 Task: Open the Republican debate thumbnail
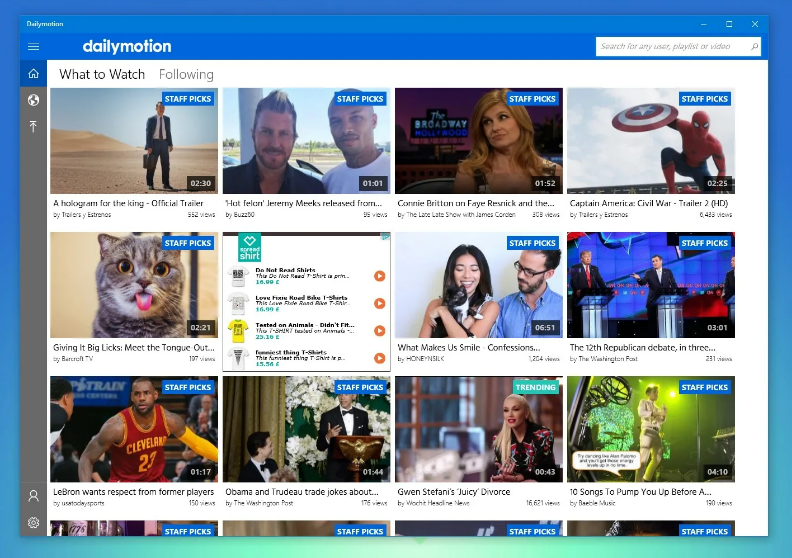pos(651,285)
